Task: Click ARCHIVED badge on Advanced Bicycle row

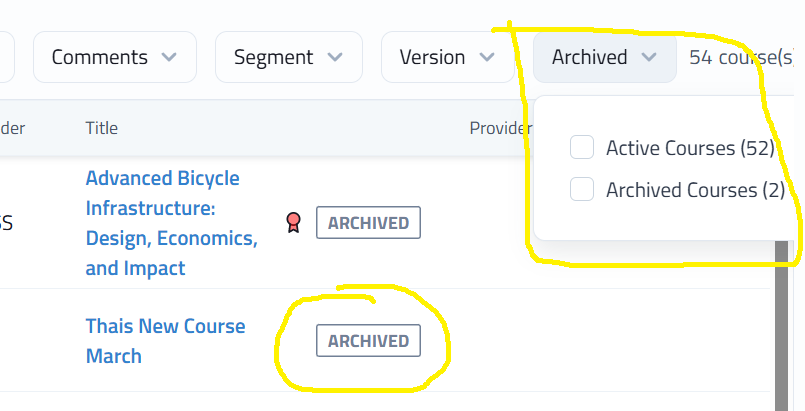Action: [368, 223]
